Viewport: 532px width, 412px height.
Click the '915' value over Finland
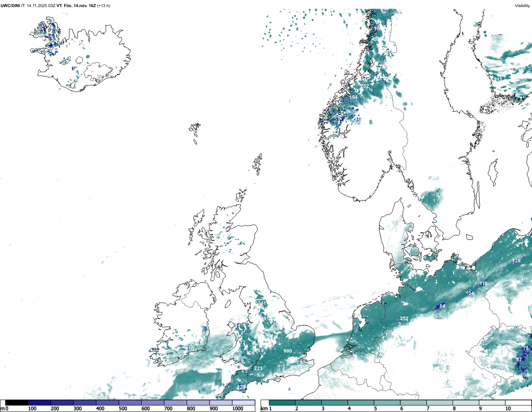(x=498, y=79)
